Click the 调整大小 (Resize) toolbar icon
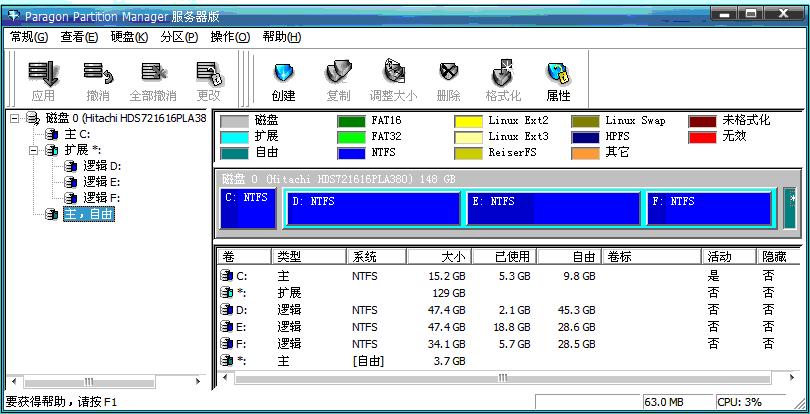 coord(394,72)
